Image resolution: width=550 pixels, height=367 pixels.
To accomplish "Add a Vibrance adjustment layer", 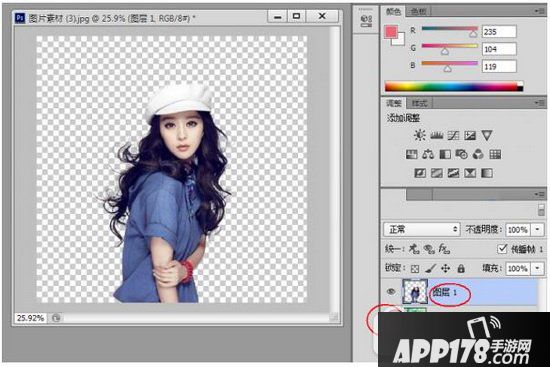I will (x=487, y=135).
